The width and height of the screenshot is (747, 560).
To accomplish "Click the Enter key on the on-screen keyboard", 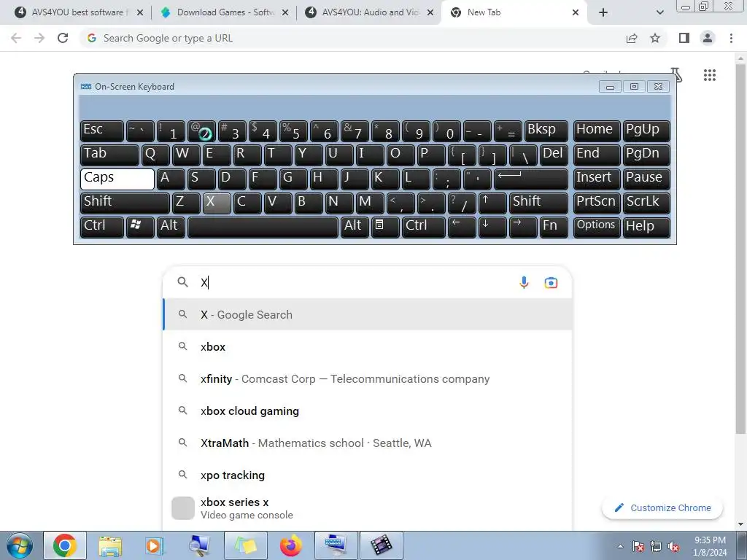I will [x=531, y=179].
